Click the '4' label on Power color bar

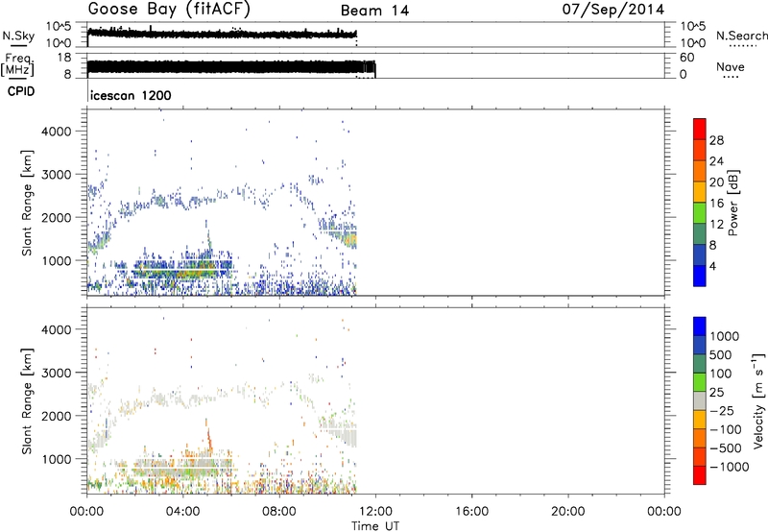point(713,266)
